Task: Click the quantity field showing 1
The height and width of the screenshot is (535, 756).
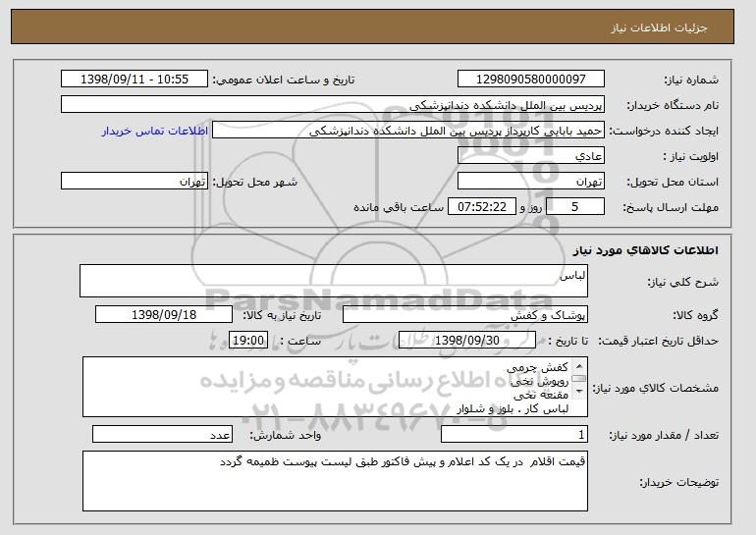Action: tap(514, 434)
